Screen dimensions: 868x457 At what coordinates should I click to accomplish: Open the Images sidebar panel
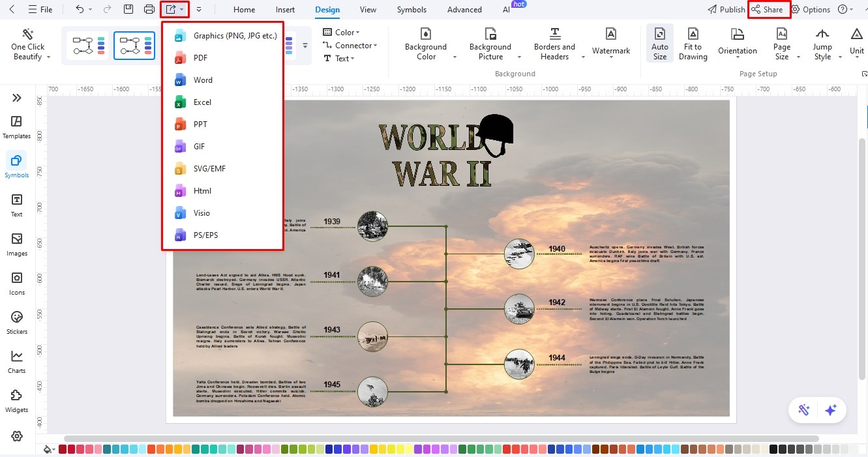pos(17,244)
